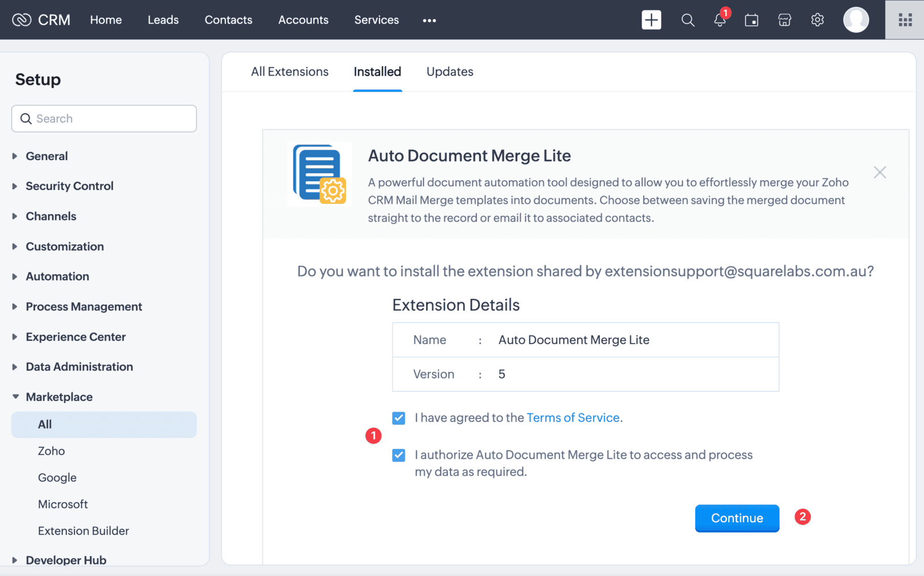Open the search magnifier icon in top bar
Viewport: 924px width, 576px height.
pos(687,20)
